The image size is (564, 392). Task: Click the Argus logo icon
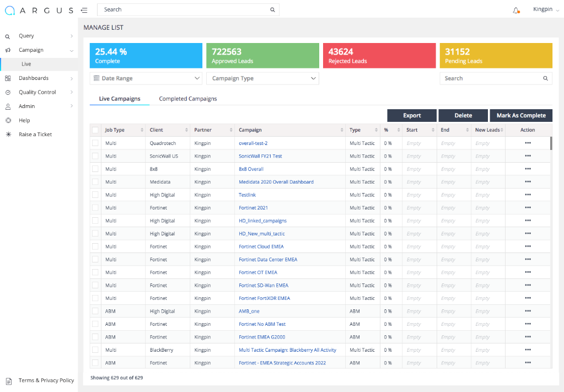10,10
